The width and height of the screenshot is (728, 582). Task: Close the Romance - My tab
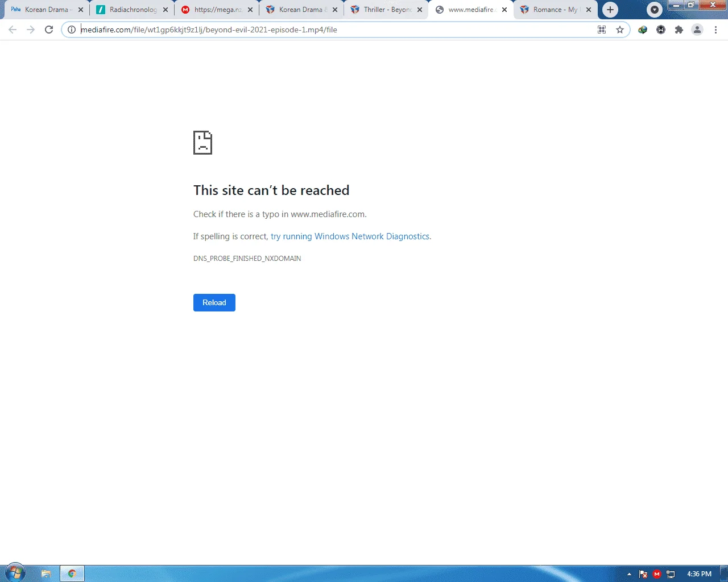589,10
